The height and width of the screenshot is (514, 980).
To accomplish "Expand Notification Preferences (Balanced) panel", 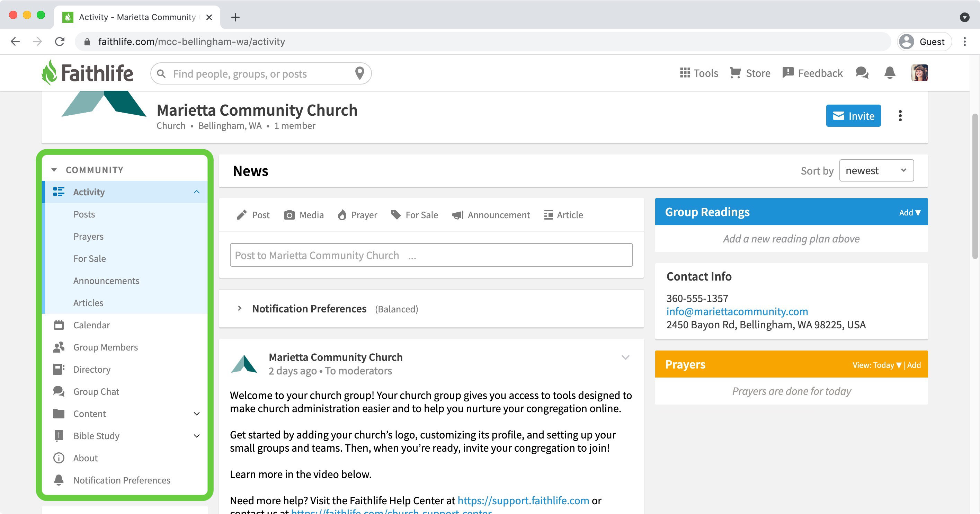I will click(239, 309).
